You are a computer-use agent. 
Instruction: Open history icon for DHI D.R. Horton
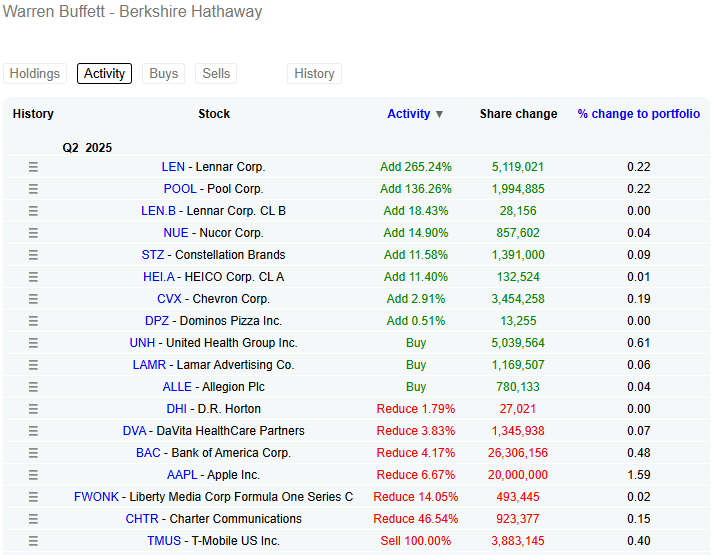pos(33,409)
